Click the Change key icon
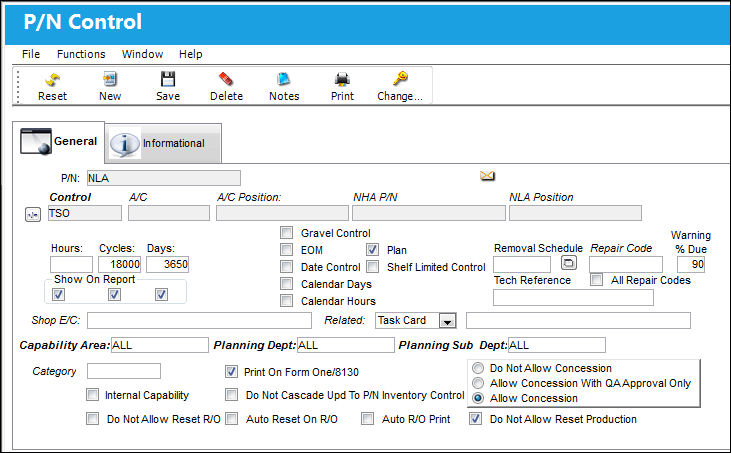 click(x=400, y=79)
